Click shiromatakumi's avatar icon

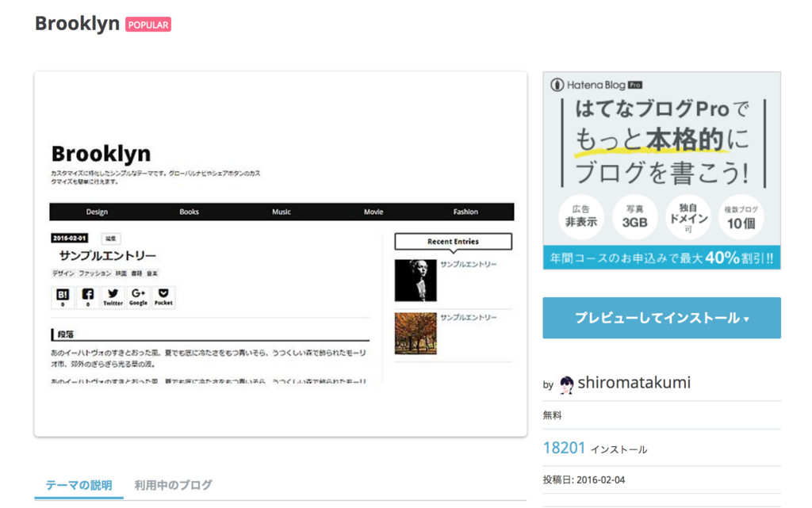coord(565,384)
